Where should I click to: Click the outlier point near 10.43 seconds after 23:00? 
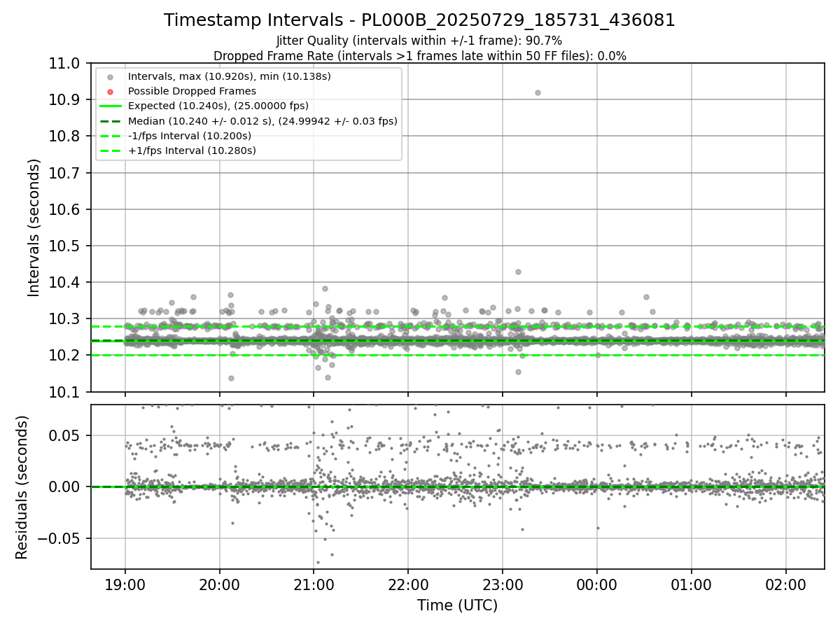pos(518,272)
